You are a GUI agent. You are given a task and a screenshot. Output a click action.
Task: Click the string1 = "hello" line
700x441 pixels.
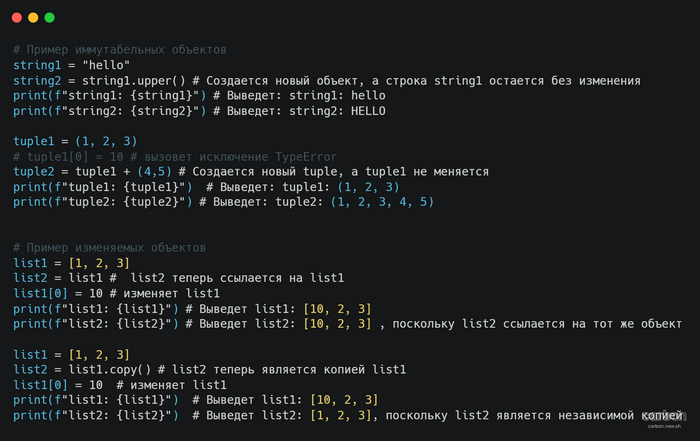point(73,65)
